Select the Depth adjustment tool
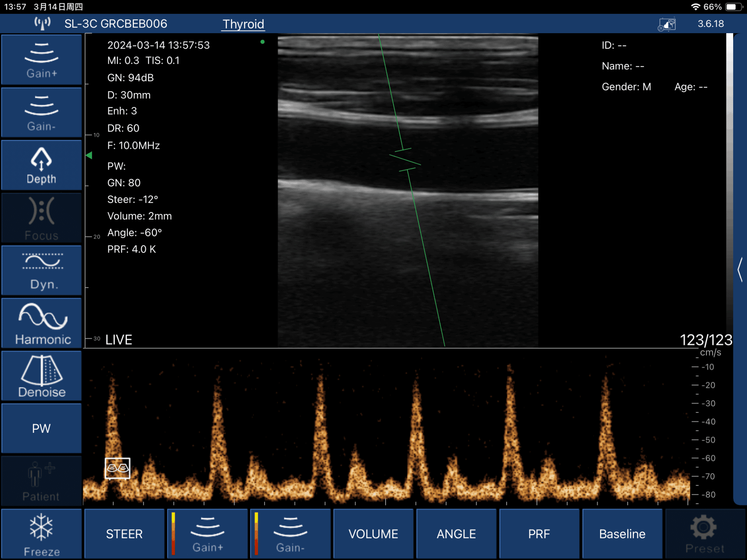 [x=41, y=165]
